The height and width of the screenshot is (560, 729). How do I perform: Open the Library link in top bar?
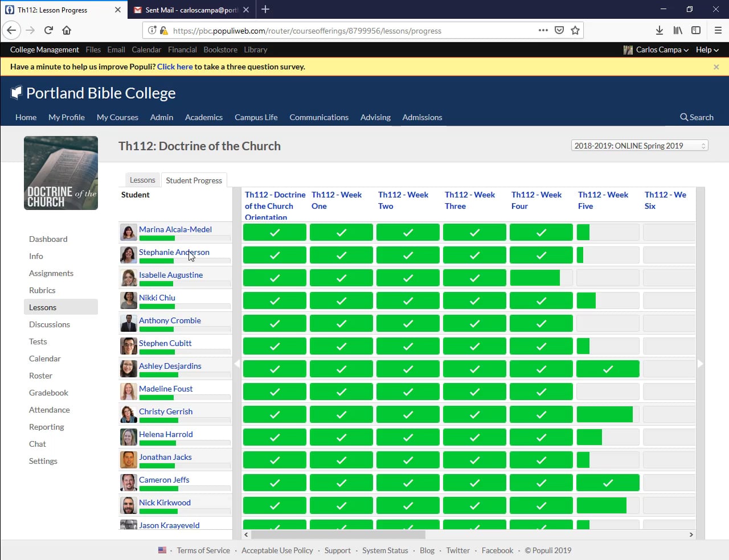click(x=255, y=50)
